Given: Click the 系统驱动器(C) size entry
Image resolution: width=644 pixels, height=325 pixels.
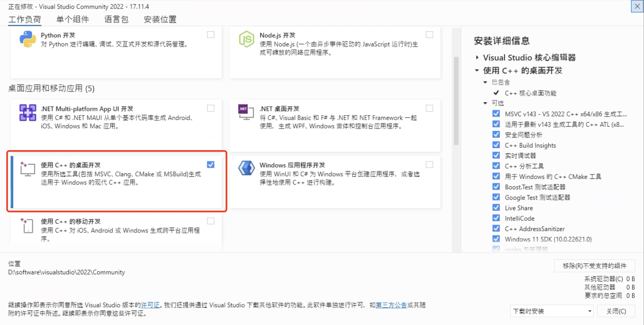Looking at the screenshot, I should coord(610,279).
